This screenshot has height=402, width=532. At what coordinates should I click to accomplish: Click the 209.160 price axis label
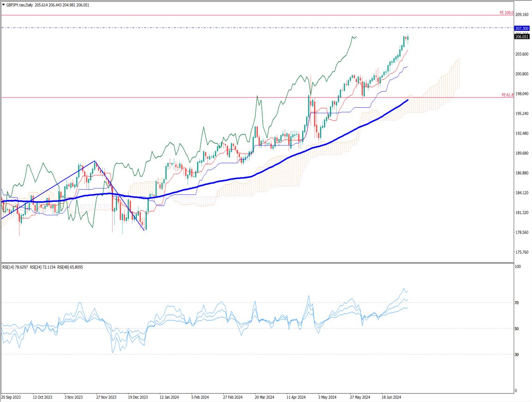[x=522, y=15]
